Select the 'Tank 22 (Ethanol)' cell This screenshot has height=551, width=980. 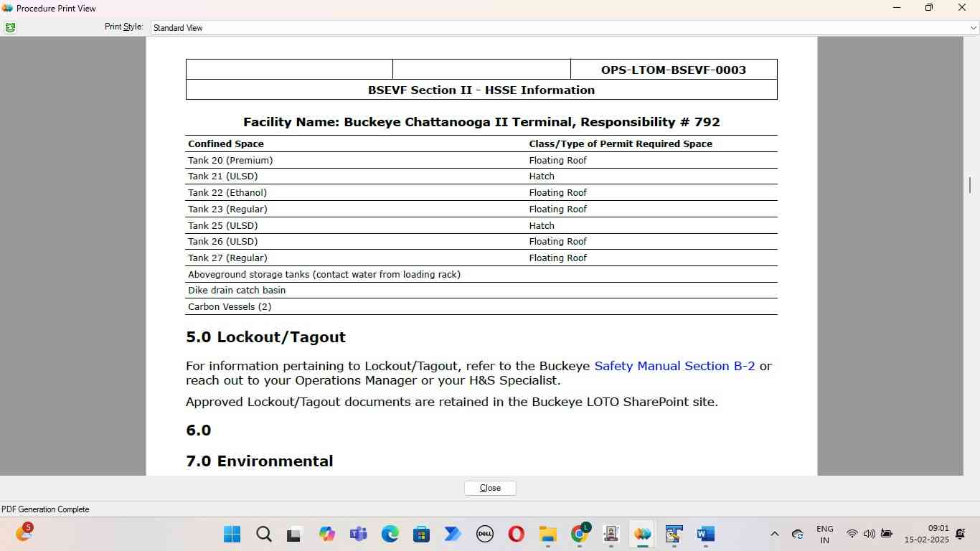click(227, 192)
